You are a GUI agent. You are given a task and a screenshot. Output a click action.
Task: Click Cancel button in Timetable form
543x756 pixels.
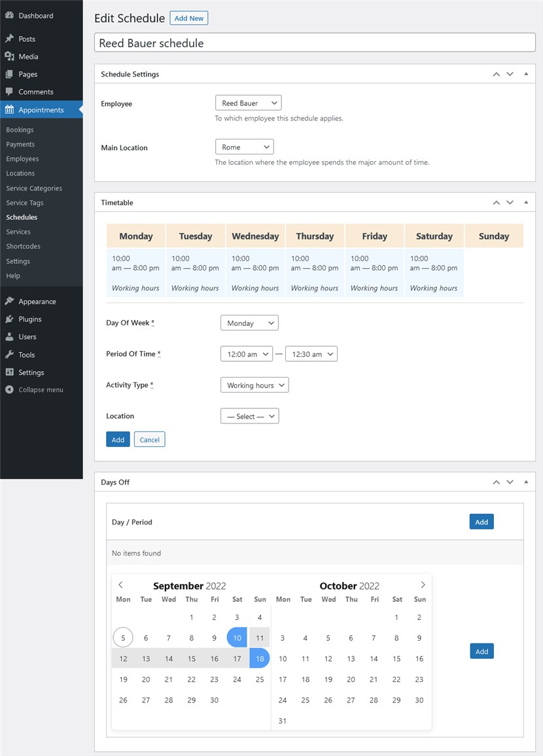(x=149, y=439)
